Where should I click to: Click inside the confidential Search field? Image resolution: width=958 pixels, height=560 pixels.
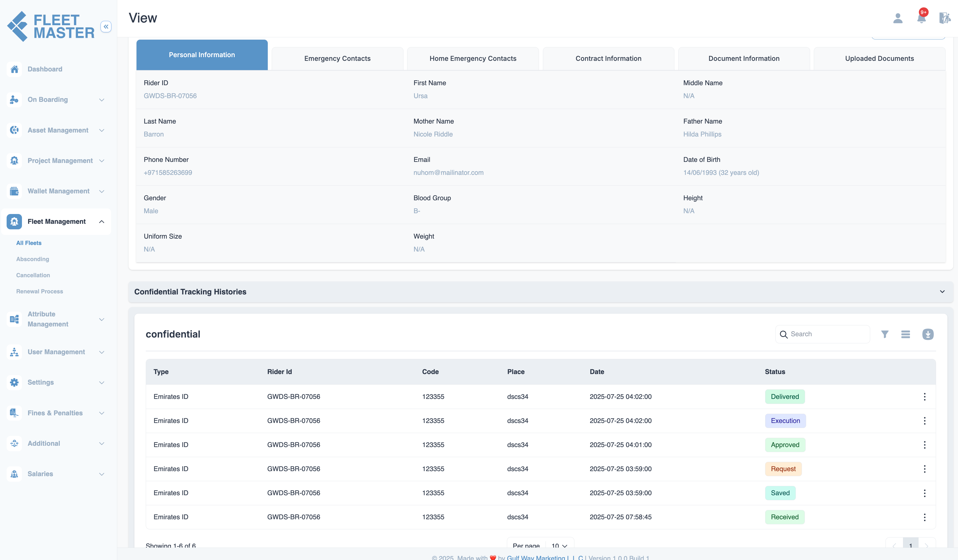click(x=823, y=334)
